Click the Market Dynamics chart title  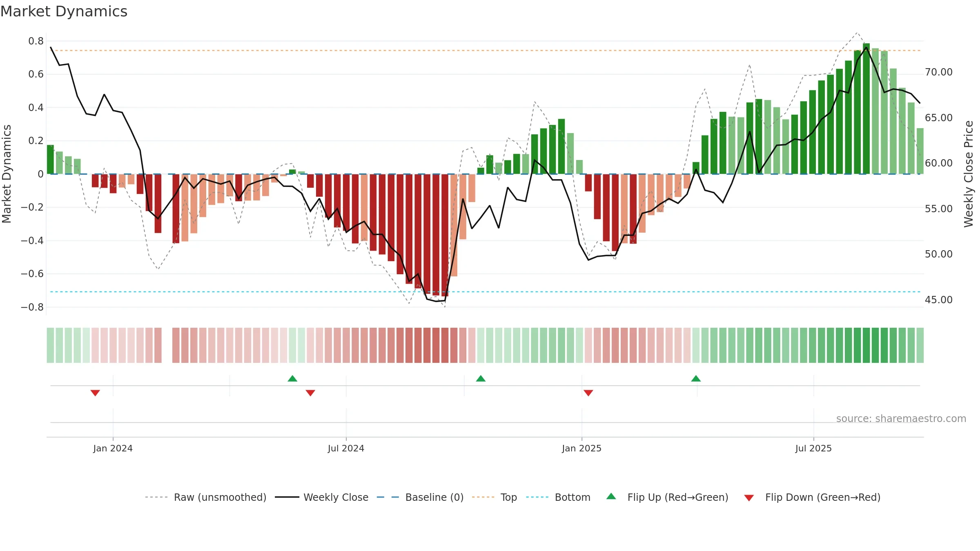pos(64,11)
